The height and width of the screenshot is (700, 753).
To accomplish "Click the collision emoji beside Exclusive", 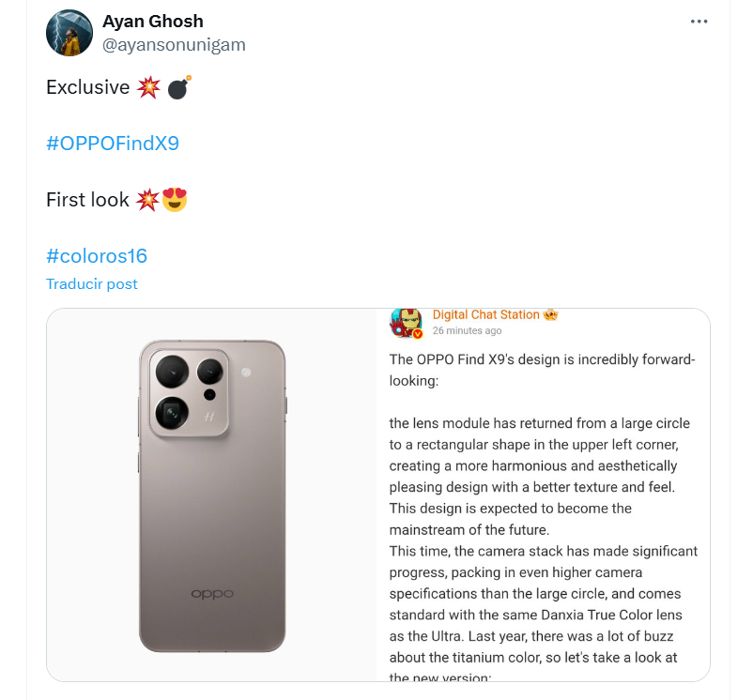I will click(x=150, y=86).
